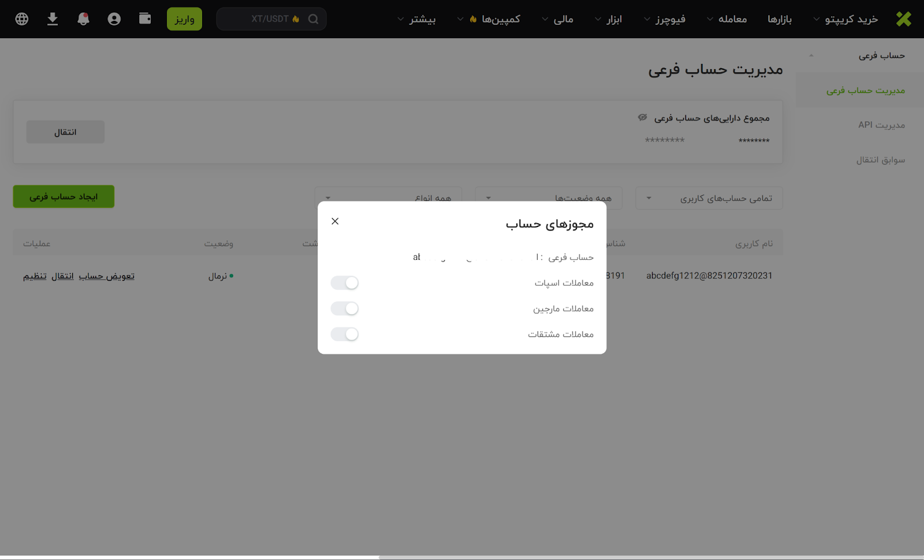Click the green deposit (واریز) button
Screen dimensions: 924x560
pyautogui.click(x=184, y=19)
